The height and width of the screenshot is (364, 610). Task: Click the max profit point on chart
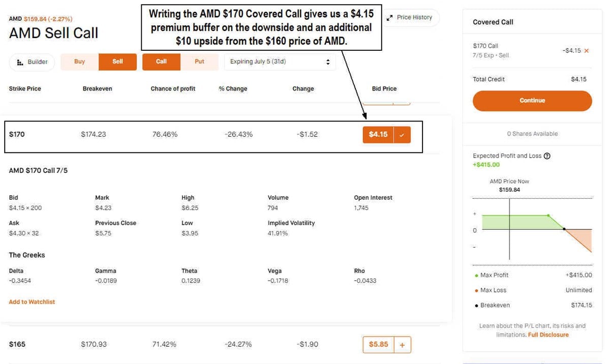(x=548, y=216)
